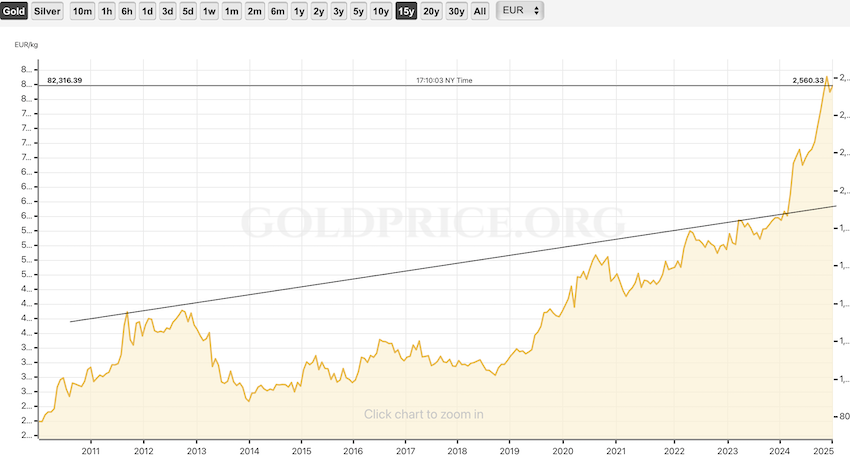Click the 2,560.33 price label
Image resolution: width=850 pixels, height=464 pixels.
[x=808, y=80]
